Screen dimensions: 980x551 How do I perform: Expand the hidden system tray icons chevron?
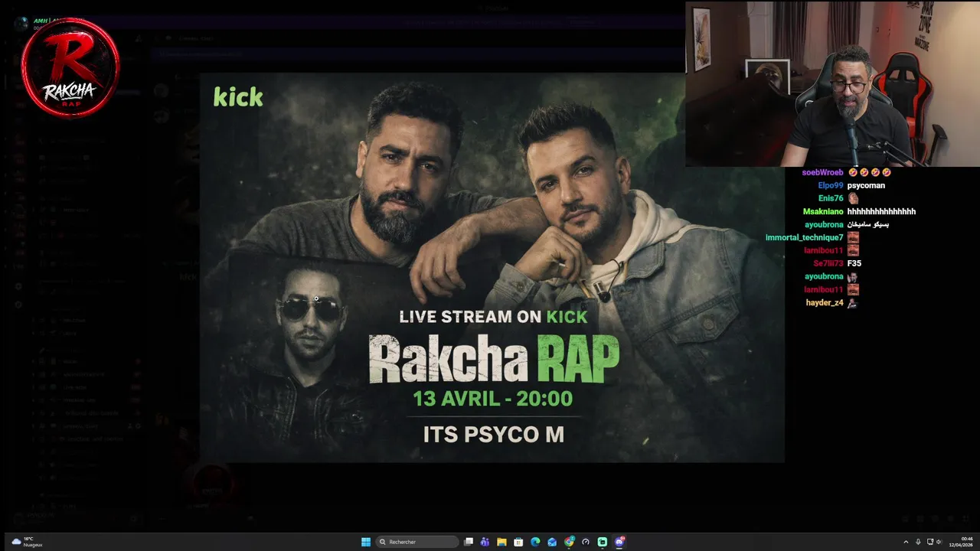point(906,542)
